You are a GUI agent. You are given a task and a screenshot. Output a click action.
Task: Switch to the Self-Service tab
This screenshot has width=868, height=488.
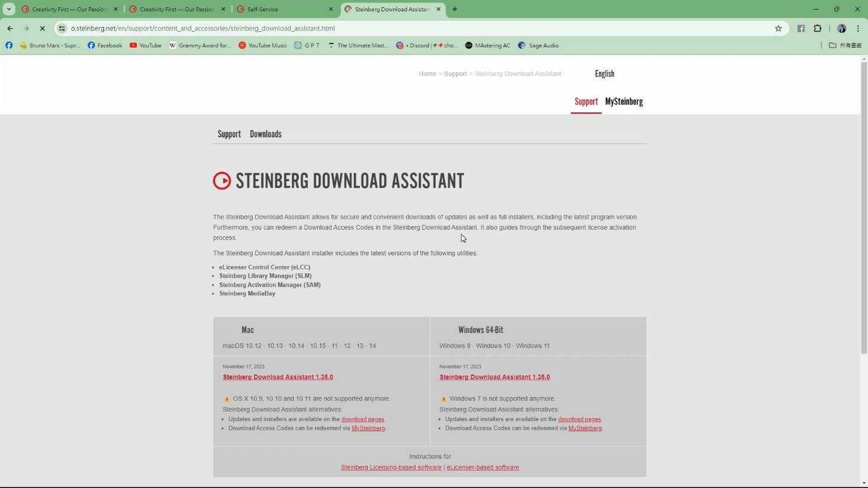pos(281,9)
